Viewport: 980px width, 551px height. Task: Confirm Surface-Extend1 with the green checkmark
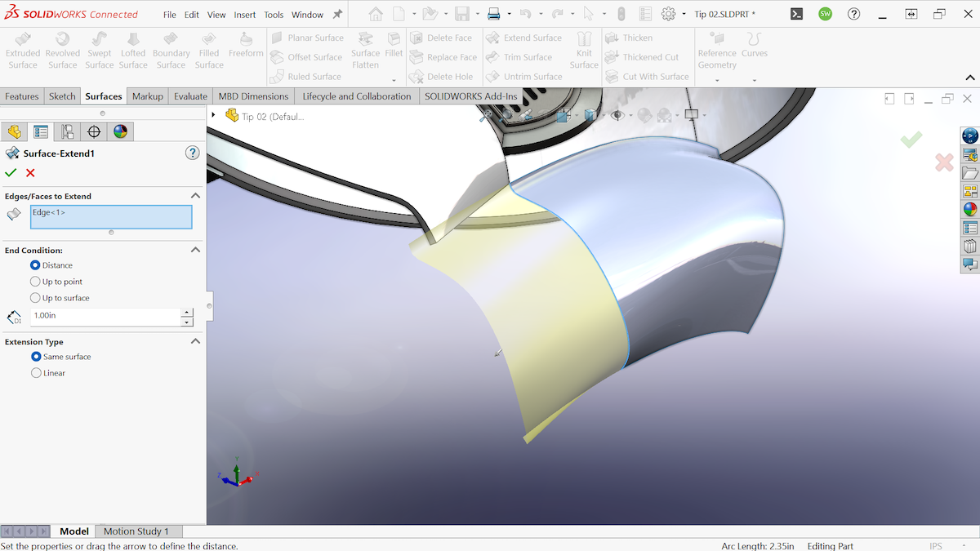(11, 173)
